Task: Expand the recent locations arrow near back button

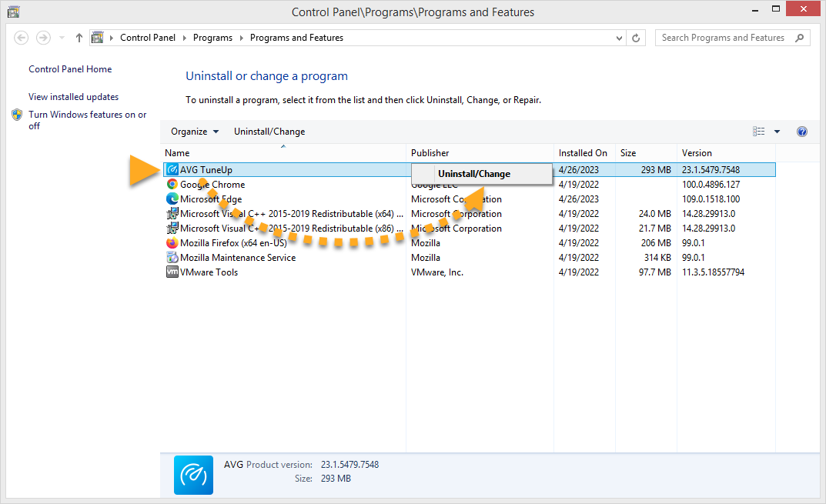Action: pos(62,38)
